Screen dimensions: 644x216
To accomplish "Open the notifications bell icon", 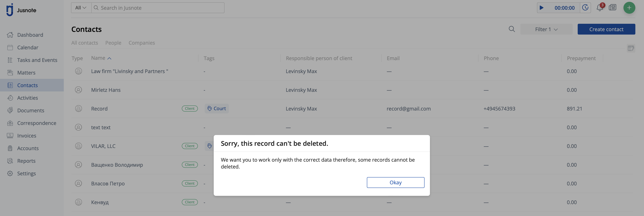I will pos(599,8).
